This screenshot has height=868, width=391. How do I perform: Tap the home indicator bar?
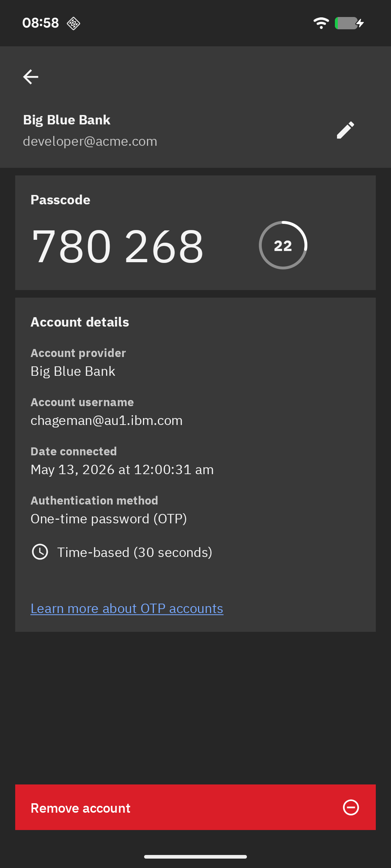click(x=195, y=856)
